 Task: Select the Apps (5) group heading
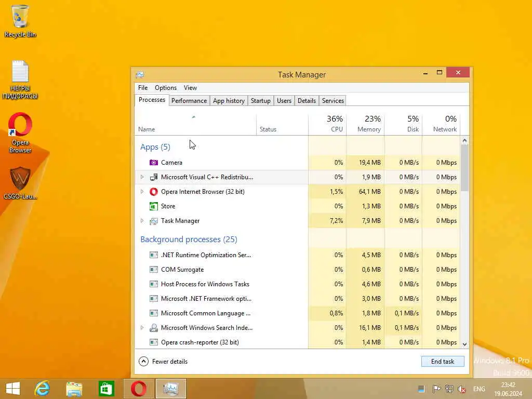[x=155, y=147]
